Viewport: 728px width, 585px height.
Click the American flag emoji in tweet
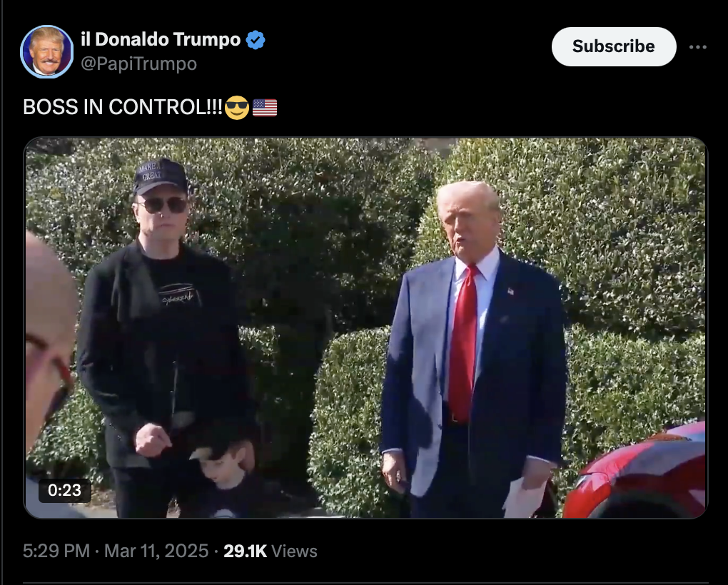(265, 108)
